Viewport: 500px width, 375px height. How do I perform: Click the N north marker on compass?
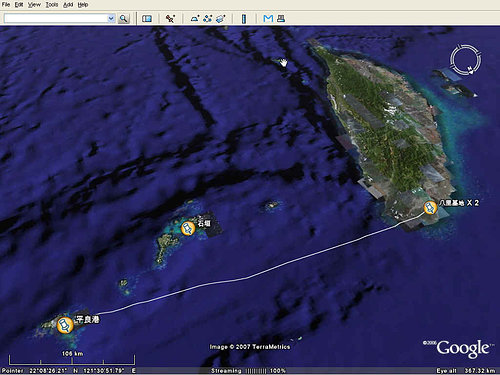(470, 70)
